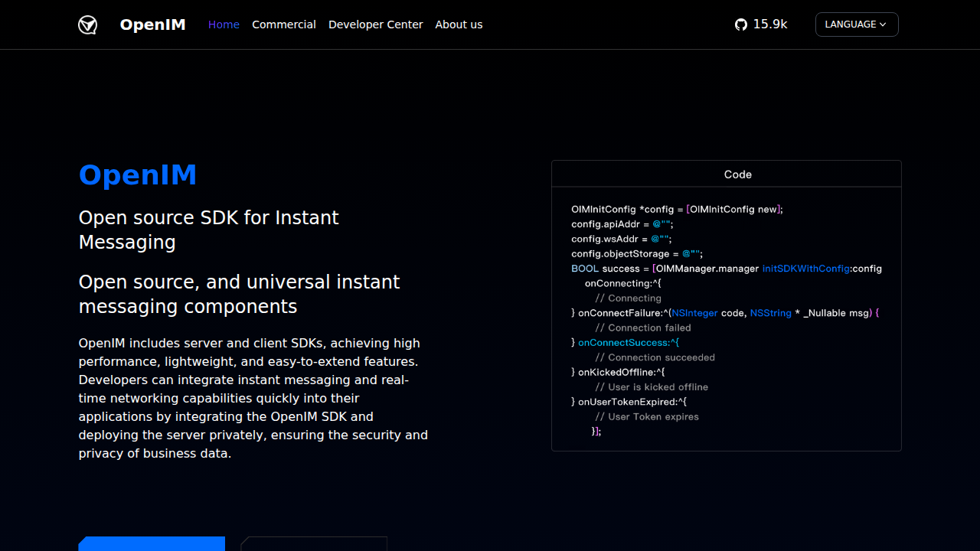The width and height of the screenshot is (980, 551).
Task: Go to the Home nav item
Action: click(224, 24)
